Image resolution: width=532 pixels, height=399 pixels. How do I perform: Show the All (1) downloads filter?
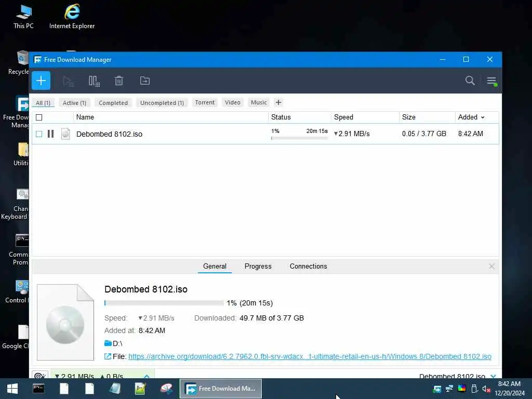tap(43, 103)
